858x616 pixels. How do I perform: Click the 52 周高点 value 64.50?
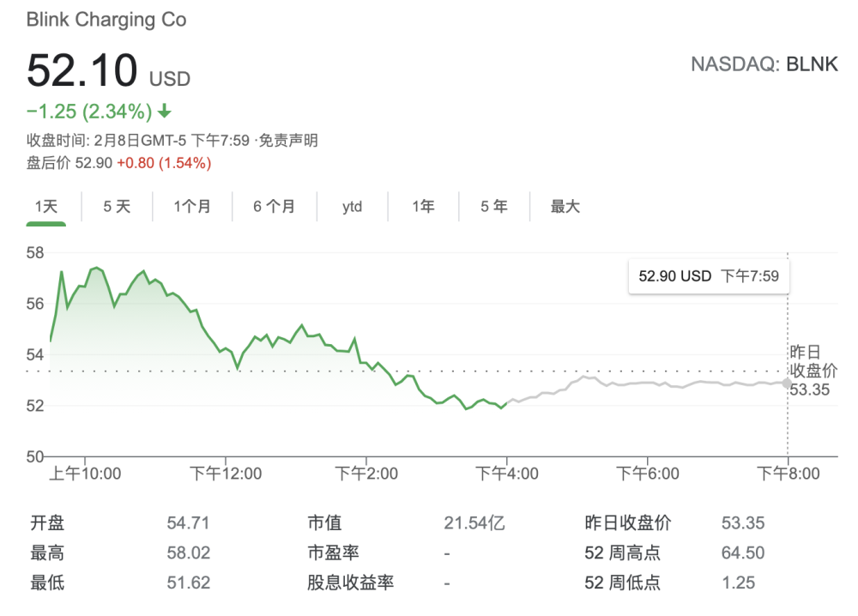[743, 553]
